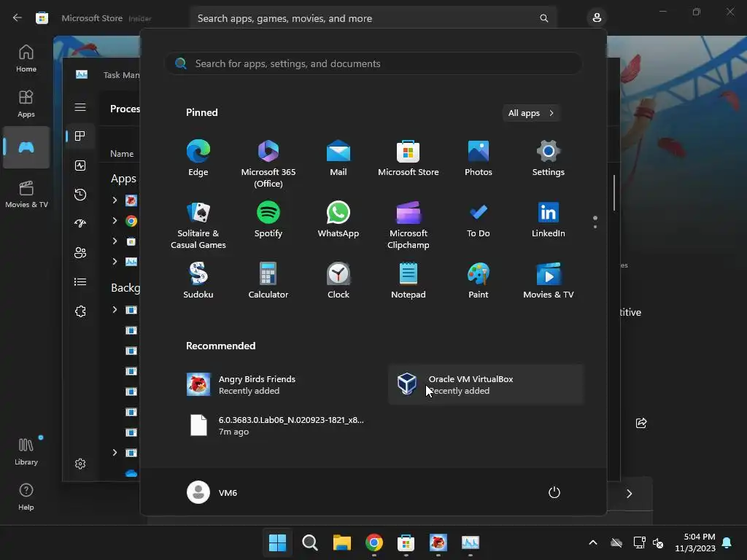
Task: Go back in Microsoft Store
Action: point(18,18)
